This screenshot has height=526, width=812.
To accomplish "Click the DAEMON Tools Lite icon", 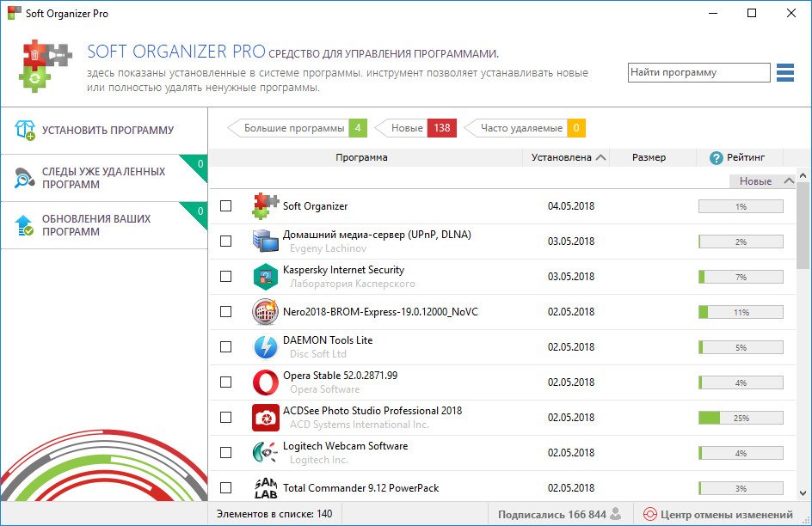I will pos(265,347).
